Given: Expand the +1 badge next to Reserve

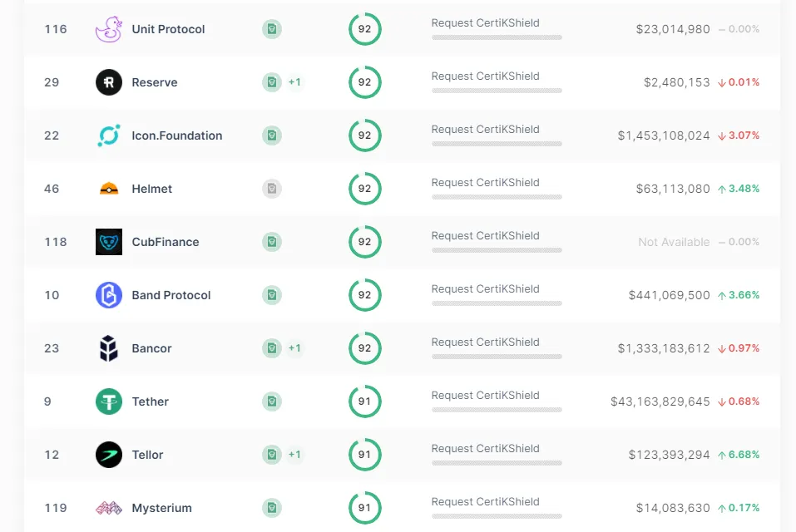Looking at the screenshot, I should tap(294, 82).
